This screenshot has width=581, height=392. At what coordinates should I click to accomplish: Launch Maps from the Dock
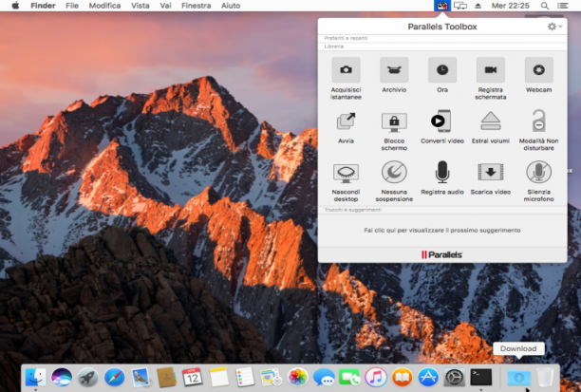tap(272, 378)
